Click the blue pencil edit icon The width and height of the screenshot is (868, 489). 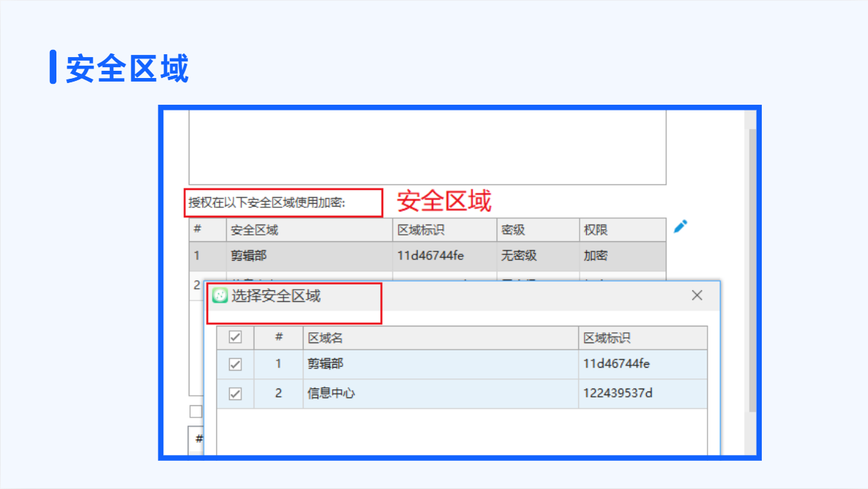point(680,227)
